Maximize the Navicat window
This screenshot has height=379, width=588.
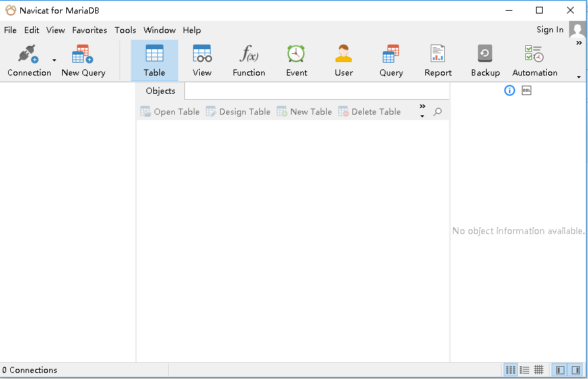(539, 10)
